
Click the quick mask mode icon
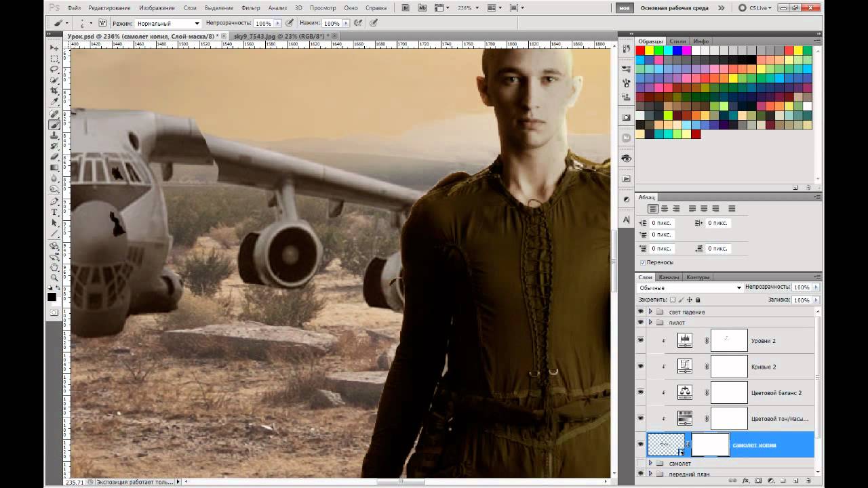pos(54,312)
